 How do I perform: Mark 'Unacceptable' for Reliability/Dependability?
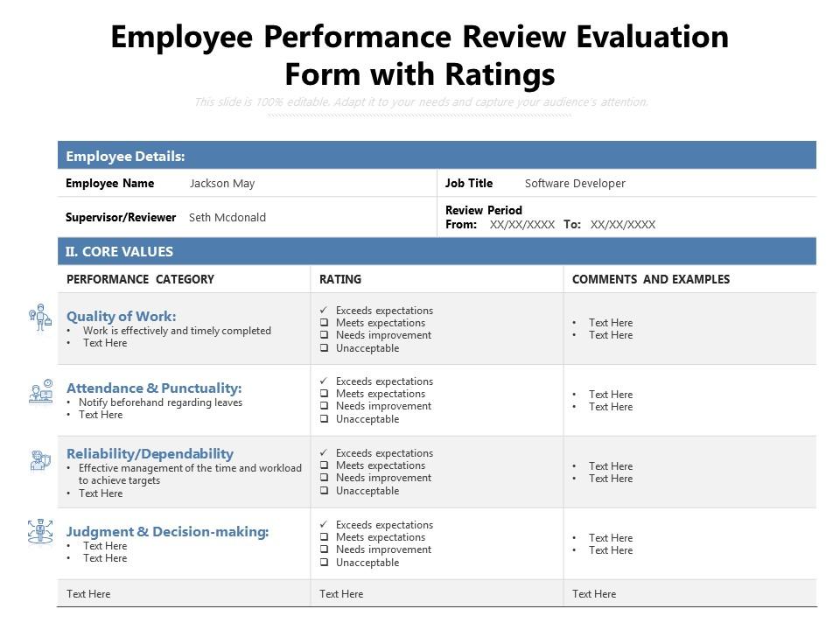(x=325, y=491)
